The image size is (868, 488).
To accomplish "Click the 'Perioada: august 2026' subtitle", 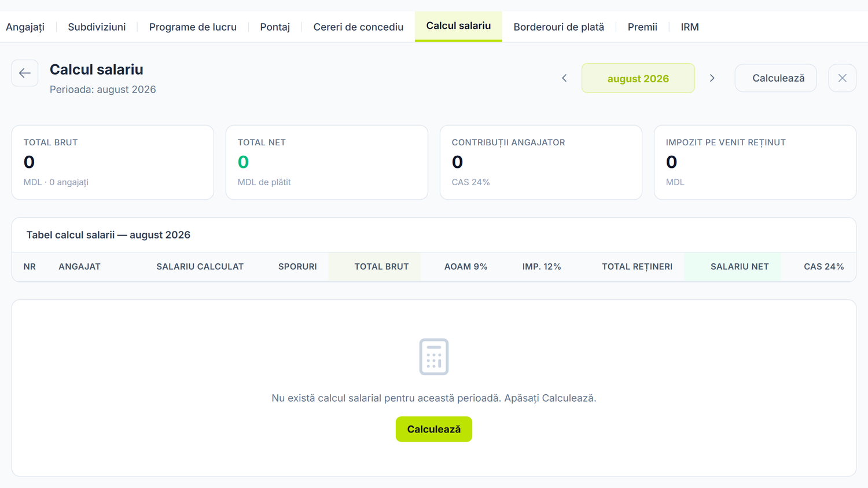I will tap(103, 90).
